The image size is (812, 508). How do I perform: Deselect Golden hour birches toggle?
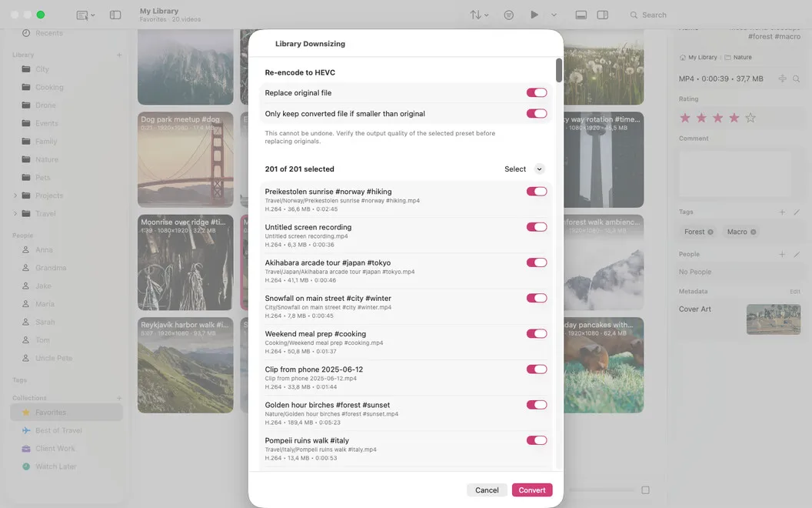click(x=537, y=405)
